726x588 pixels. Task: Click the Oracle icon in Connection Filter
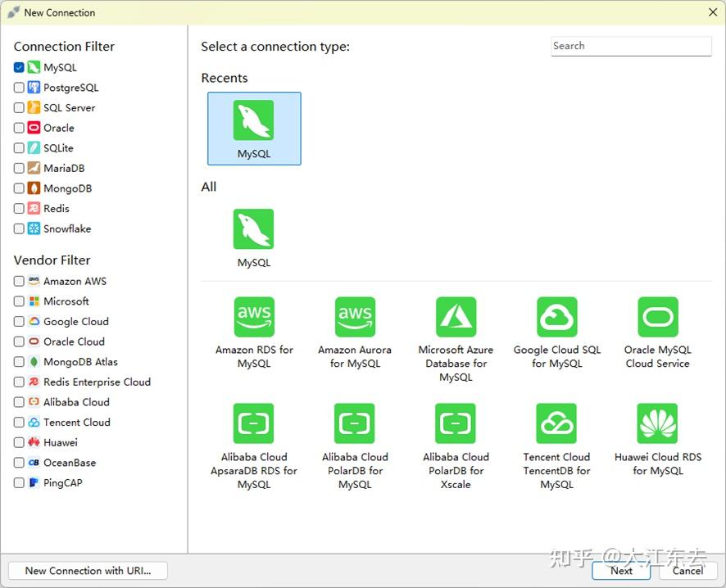(34, 128)
